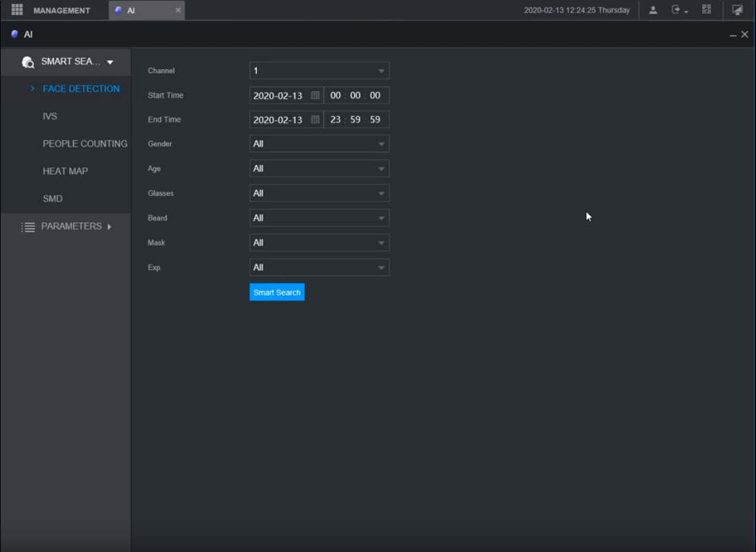Open the Age dropdown

[319, 169]
